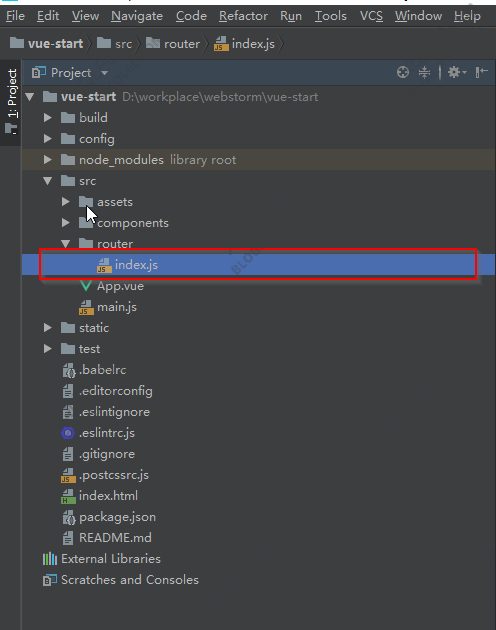Click the vue-start breadcrumb
Viewport: 496px width, 630px height.
pos(46,43)
